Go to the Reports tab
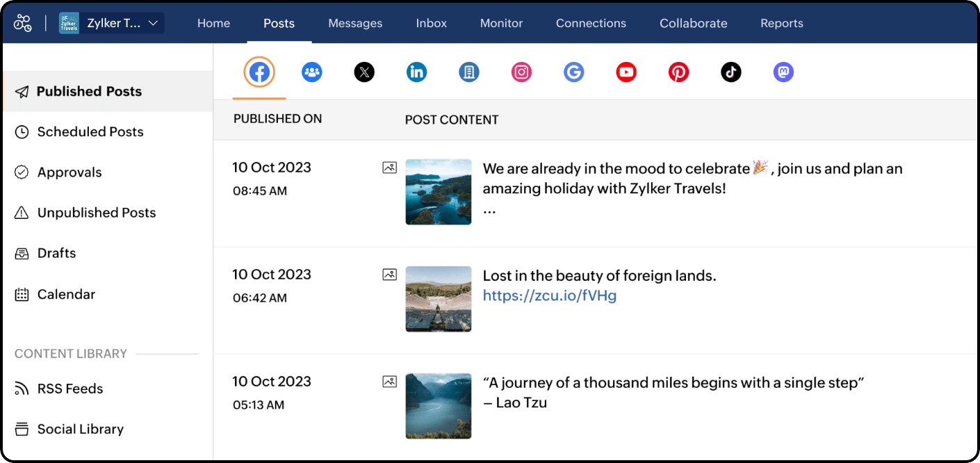The height and width of the screenshot is (463, 980). (781, 23)
